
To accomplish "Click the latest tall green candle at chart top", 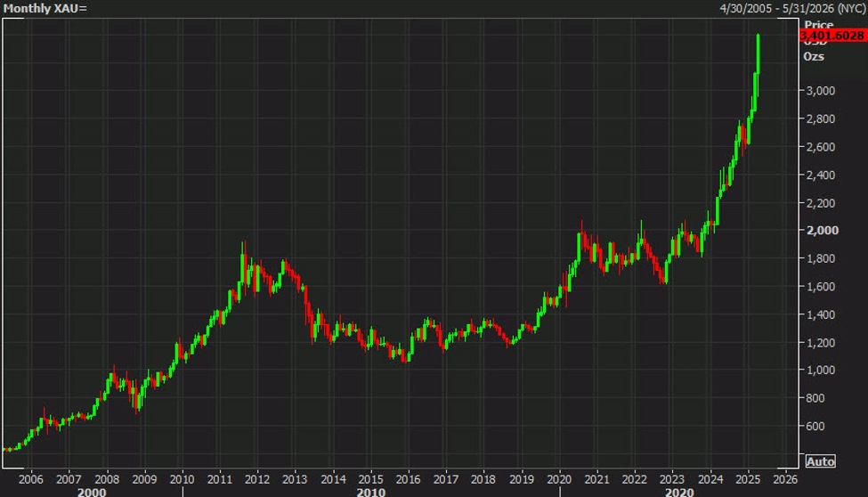I will point(758,53).
